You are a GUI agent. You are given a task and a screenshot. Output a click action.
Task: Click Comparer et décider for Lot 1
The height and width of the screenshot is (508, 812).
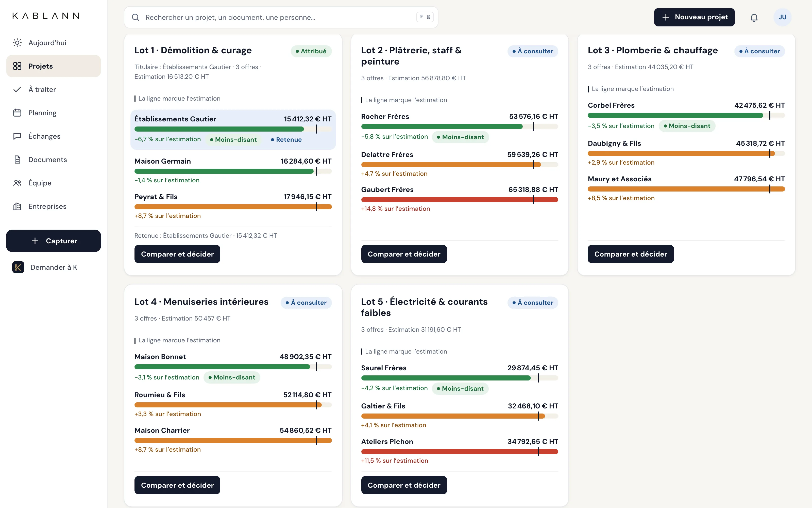point(177,254)
